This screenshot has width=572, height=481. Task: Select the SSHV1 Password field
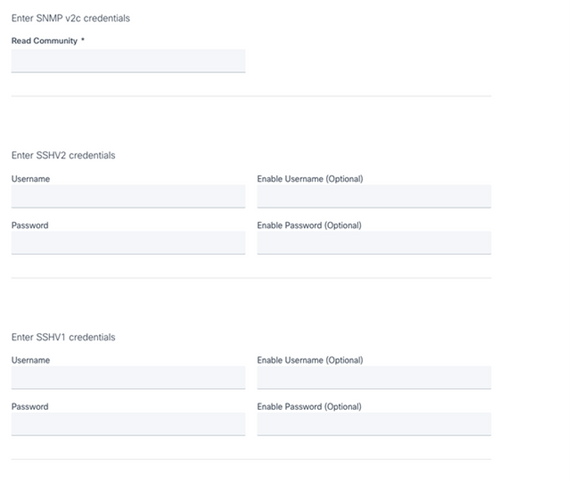pyautogui.click(x=128, y=424)
